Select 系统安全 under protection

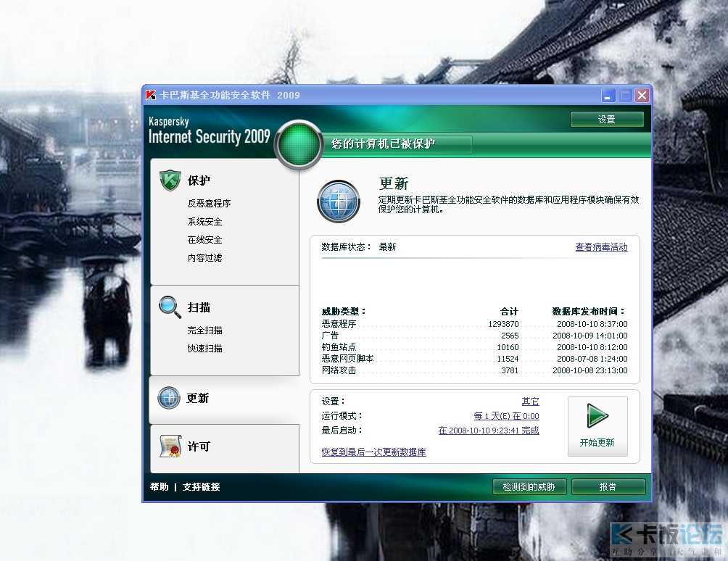[204, 221]
